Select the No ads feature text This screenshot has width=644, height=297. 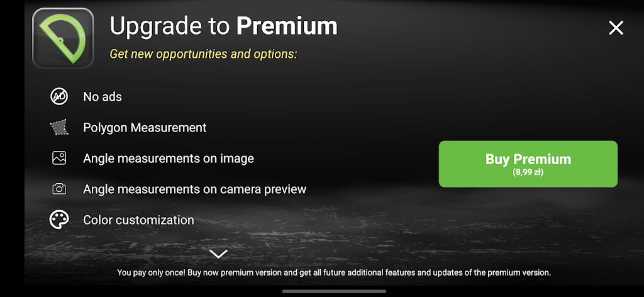[x=103, y=97]
